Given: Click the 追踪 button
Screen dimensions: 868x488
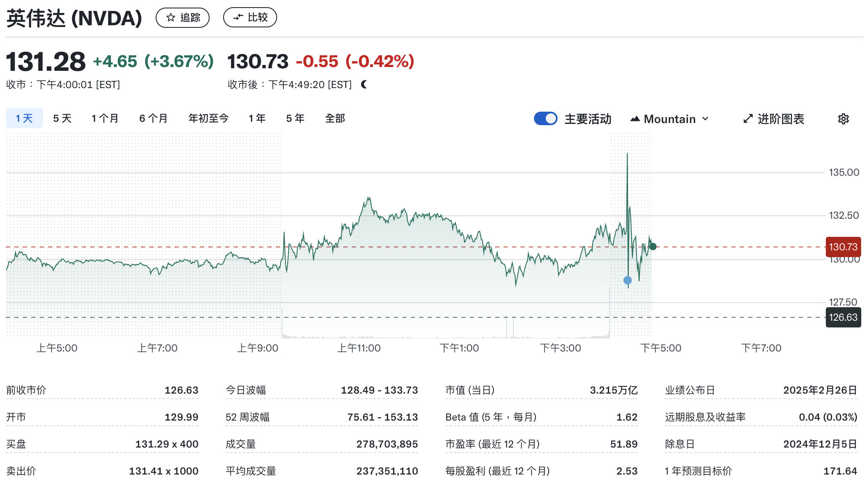Looking at the screenshot, I should (x=182, y=17).
